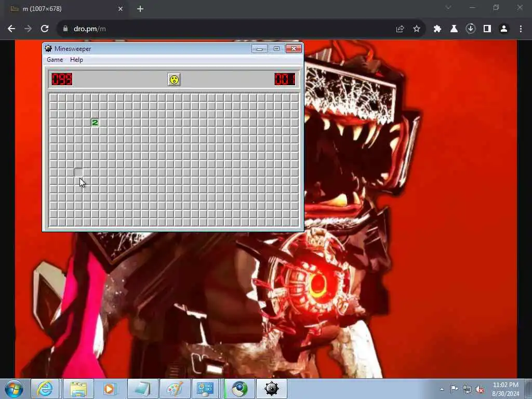Open Paint from the taskbar

pyautogui.click(x=175, y=389)
